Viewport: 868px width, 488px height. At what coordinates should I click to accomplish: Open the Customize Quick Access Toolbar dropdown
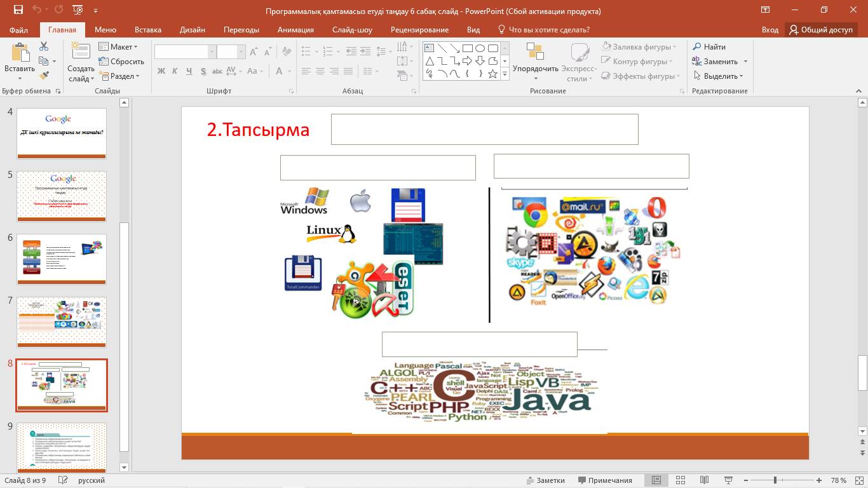(x=95, y=11)
